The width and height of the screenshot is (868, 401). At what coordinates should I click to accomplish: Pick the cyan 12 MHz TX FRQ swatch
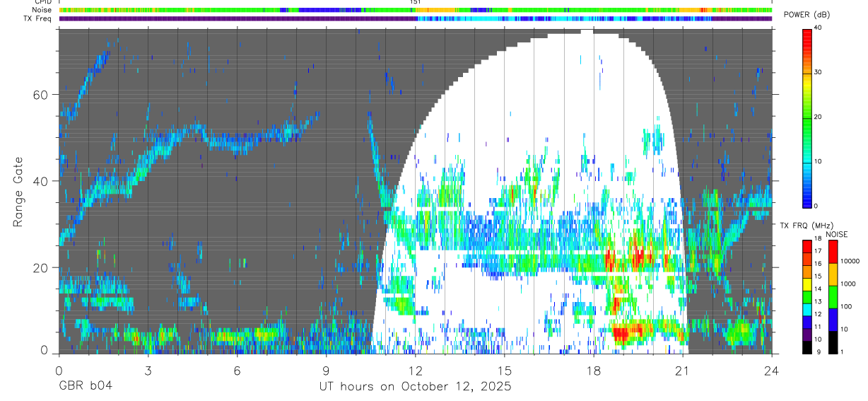[807, 310]
